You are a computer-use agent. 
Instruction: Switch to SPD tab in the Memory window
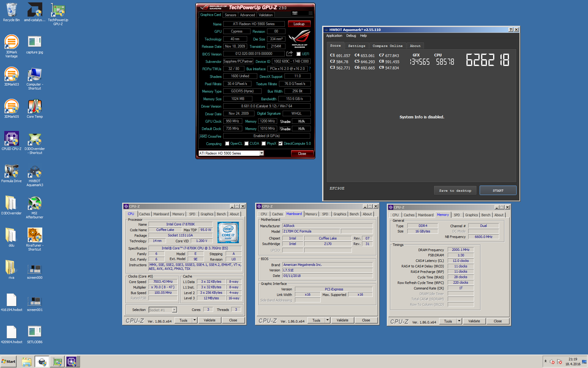point(457,215)
